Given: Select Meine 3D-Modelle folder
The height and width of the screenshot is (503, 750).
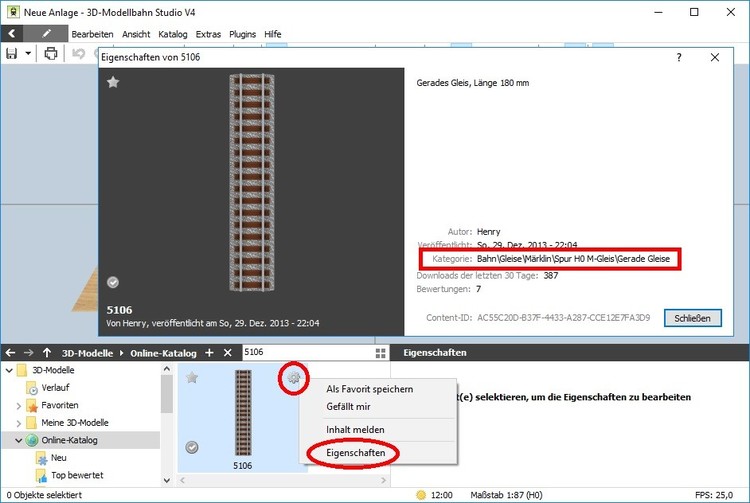Looking at the screenshot, I should 74,423.
